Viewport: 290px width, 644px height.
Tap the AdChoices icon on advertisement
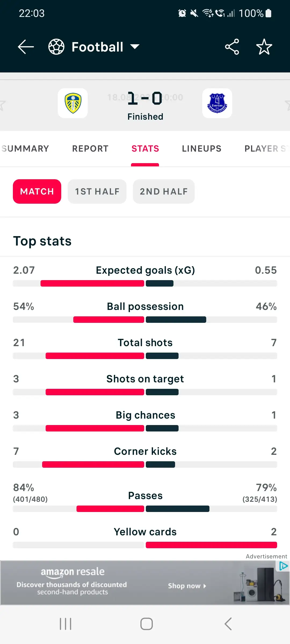click(283, 566)
